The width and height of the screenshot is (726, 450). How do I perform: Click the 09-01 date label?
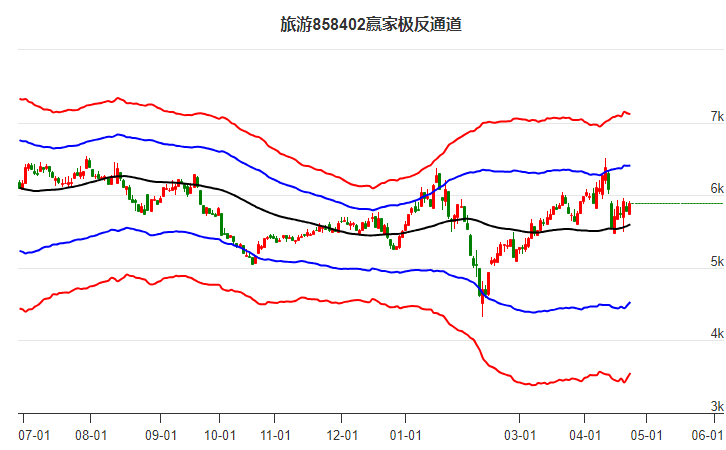pyautogui.click(x=161, y=435)
